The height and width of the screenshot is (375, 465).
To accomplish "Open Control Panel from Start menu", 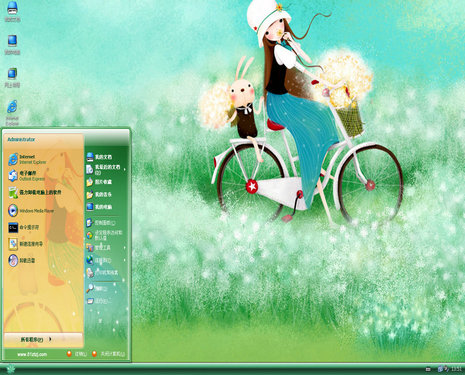I will [x=101, y=223].
